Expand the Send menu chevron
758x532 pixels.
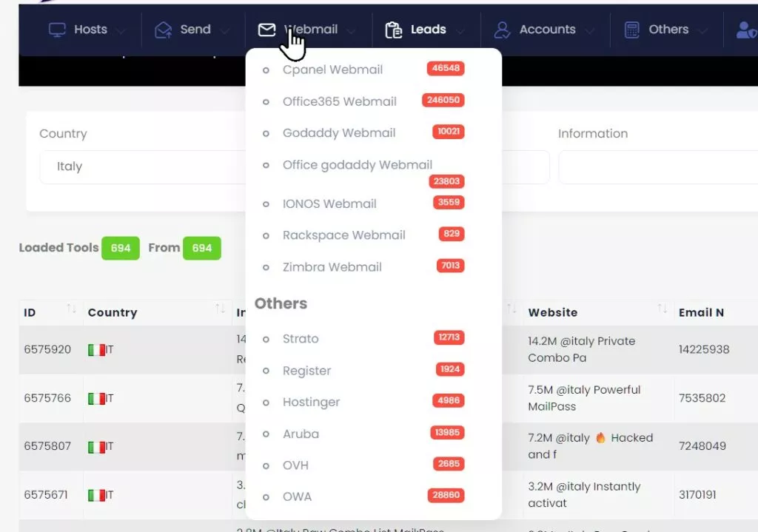click(x=224, y=31)
